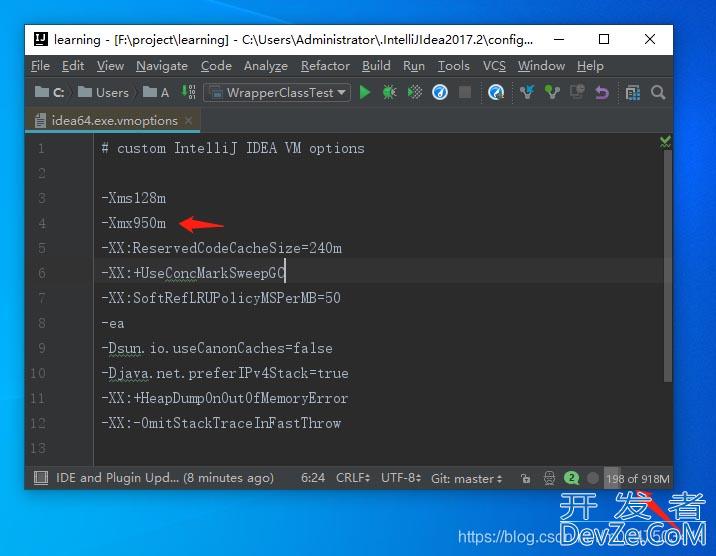Image resolution: width=716 pixels, height=556 pixels.
Task: Click the JRebel run icon
Action: 440,93
